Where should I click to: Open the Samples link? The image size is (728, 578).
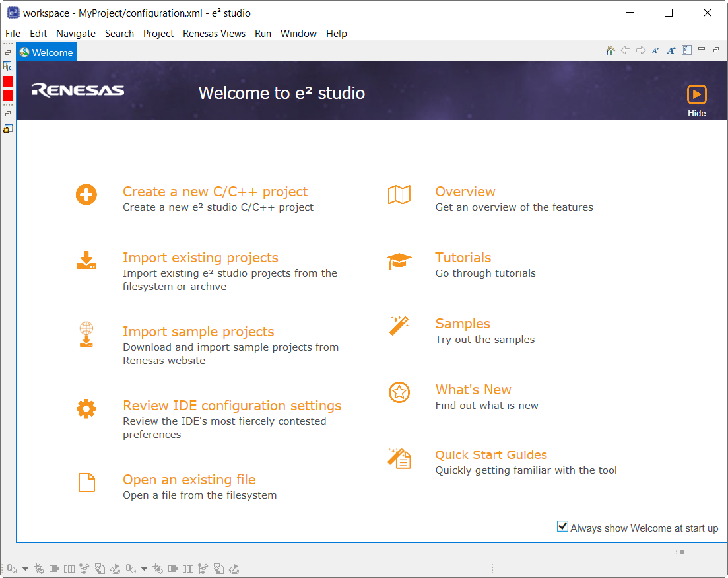pos(463,324)
